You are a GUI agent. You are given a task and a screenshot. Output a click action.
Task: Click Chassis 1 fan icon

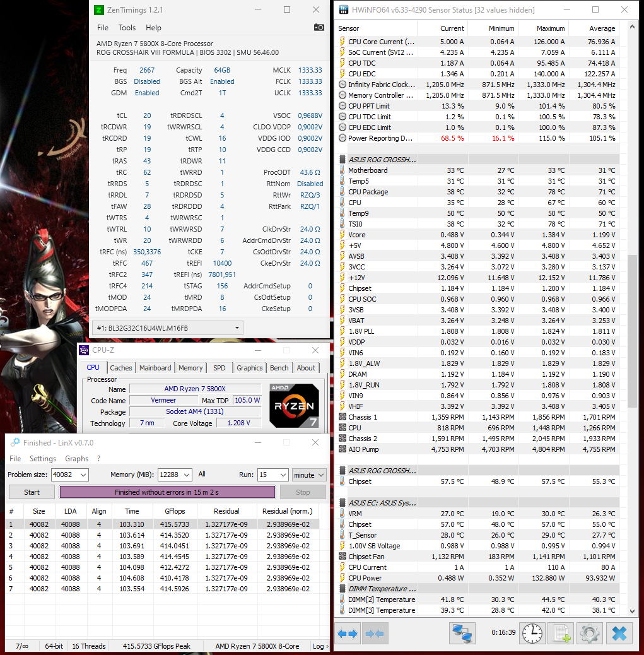click(x=342, y=417)
